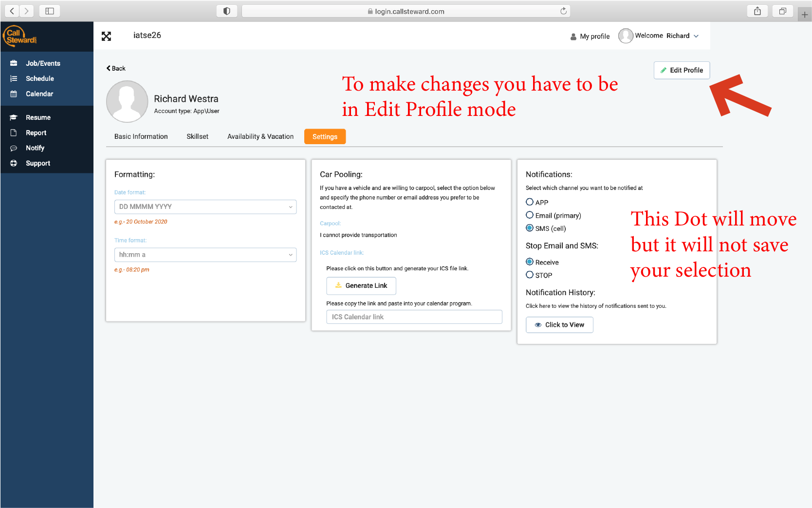This screenshot has height=508, width=812.
Task: Open the Availability & Vacation tab
Action: [x=260, y=136]
